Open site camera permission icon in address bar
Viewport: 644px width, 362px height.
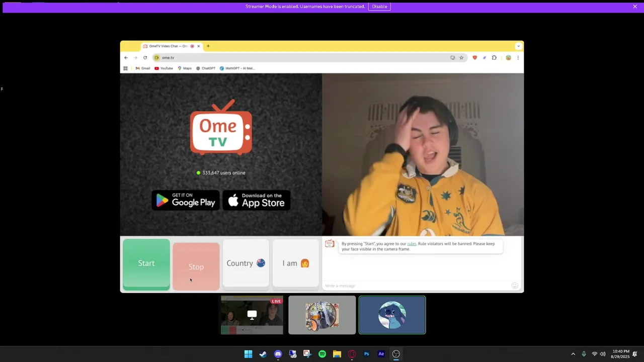pyautogui.click(x=156, y=58)
